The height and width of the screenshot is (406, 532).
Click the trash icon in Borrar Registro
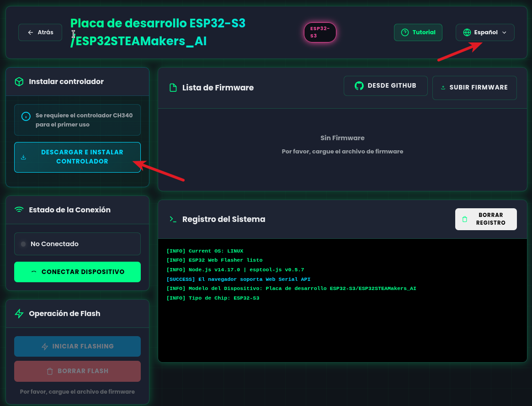(465, 219)
